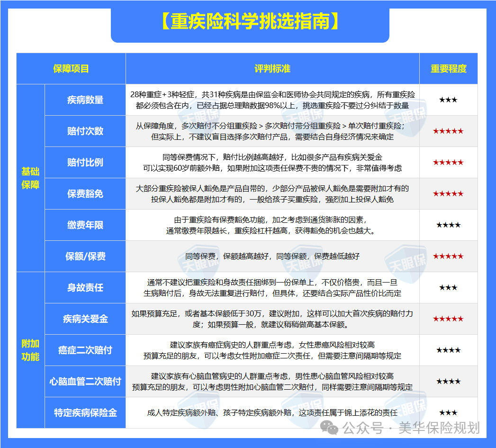Select the 癌症二次赔付 row label
This screenshot has width=496, height=448.
click(84, 350)
